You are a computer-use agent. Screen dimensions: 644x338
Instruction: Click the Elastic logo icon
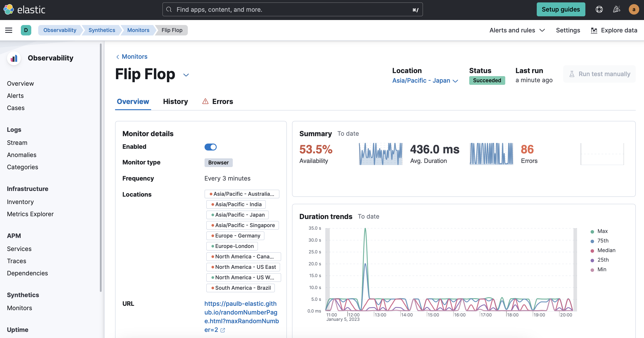[x=9, y=10]
